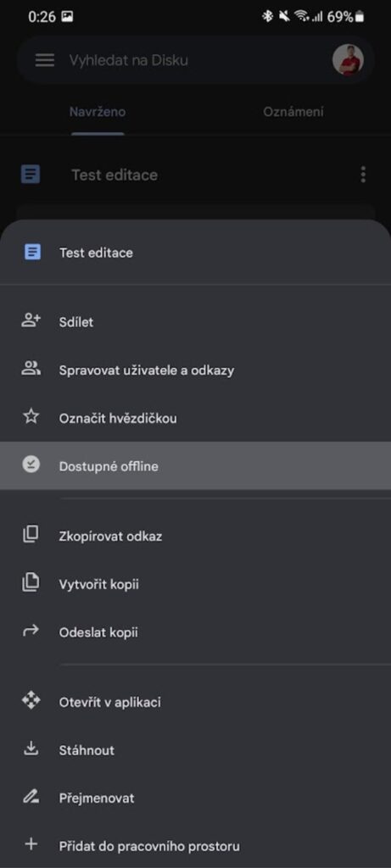Select the Vytvořit kopii menu entry
The image size is (391, 868).
195,583
